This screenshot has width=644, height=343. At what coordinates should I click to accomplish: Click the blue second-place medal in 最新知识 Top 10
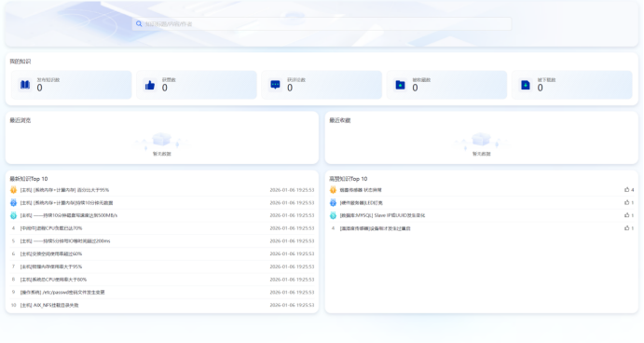pyautogui.click(x=14, y=202)
